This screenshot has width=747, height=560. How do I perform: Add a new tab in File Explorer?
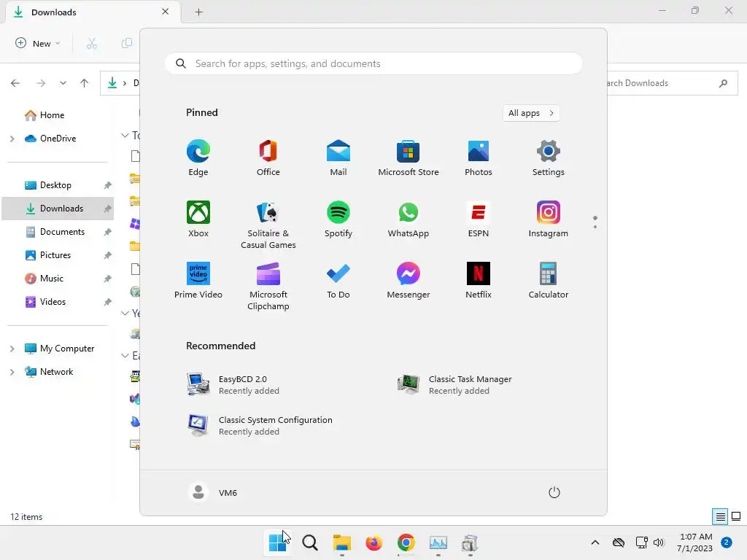(199, 12)
